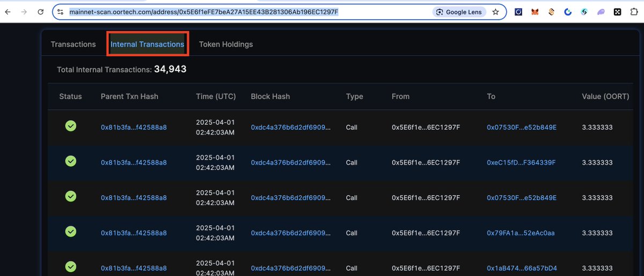This screenshot has height=276, width=644.
Task: Open site information icon in address bar
Action: [61, 12]
